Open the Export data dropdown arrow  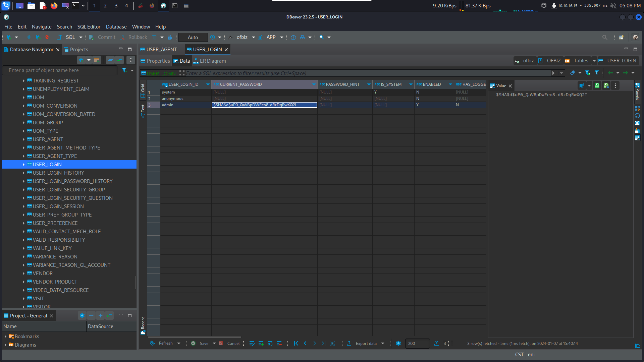[383, 344]
